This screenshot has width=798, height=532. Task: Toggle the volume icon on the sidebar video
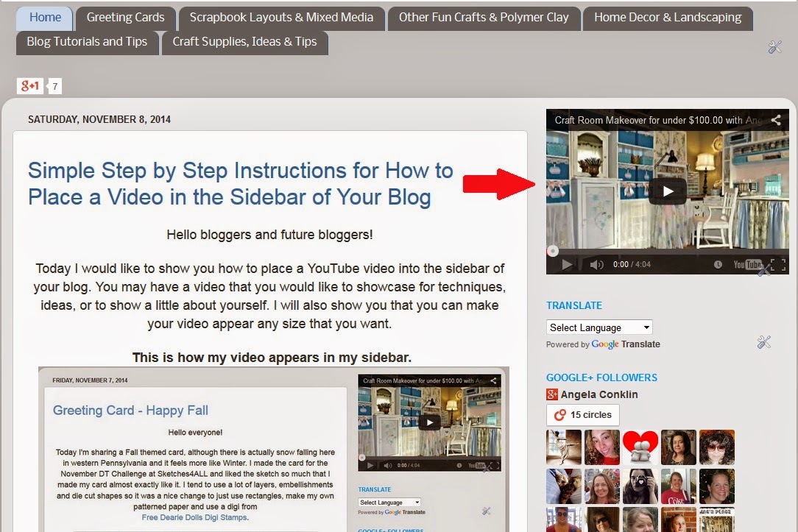click(x=596, y=264)
